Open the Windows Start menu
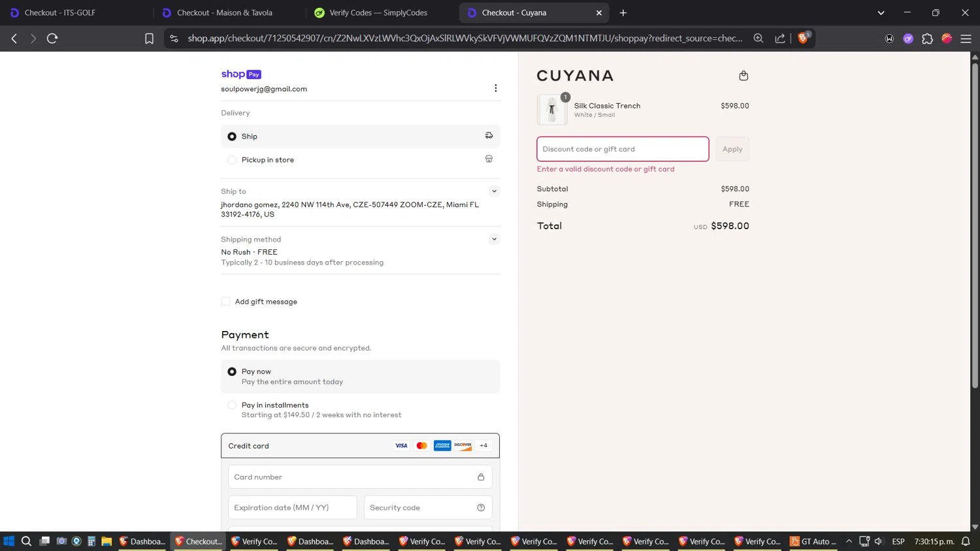 [x=9, y=541]
